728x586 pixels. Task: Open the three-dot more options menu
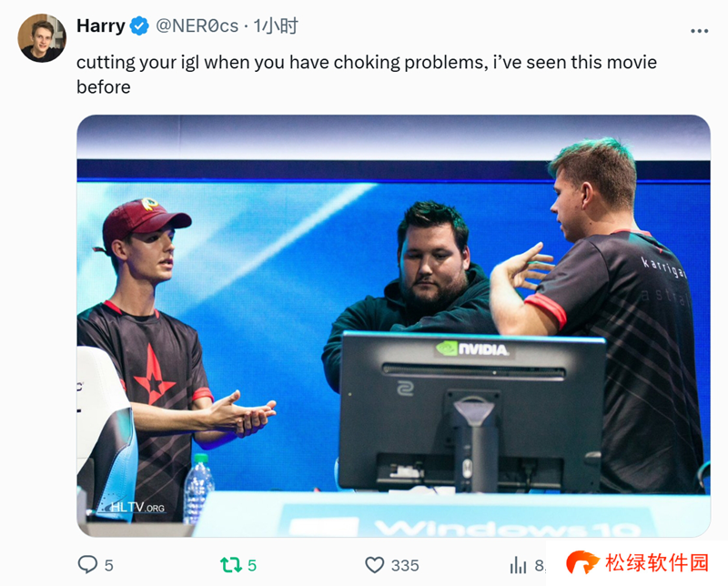click(699, 31)
